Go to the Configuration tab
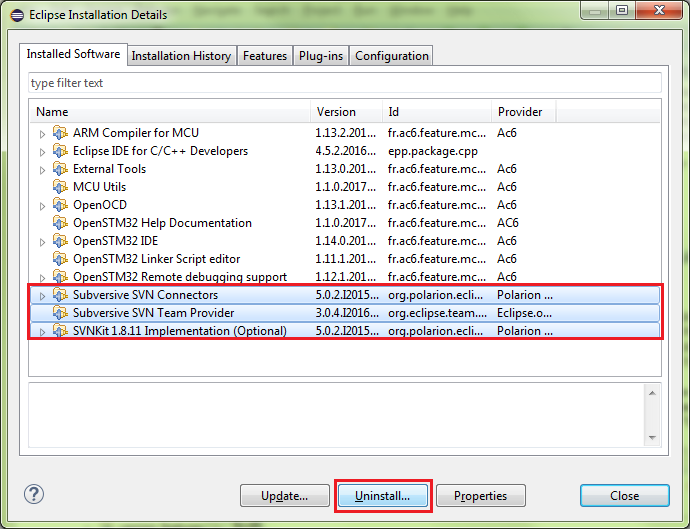The height and width of the screenshot is (529, 690). pos(391,56)
